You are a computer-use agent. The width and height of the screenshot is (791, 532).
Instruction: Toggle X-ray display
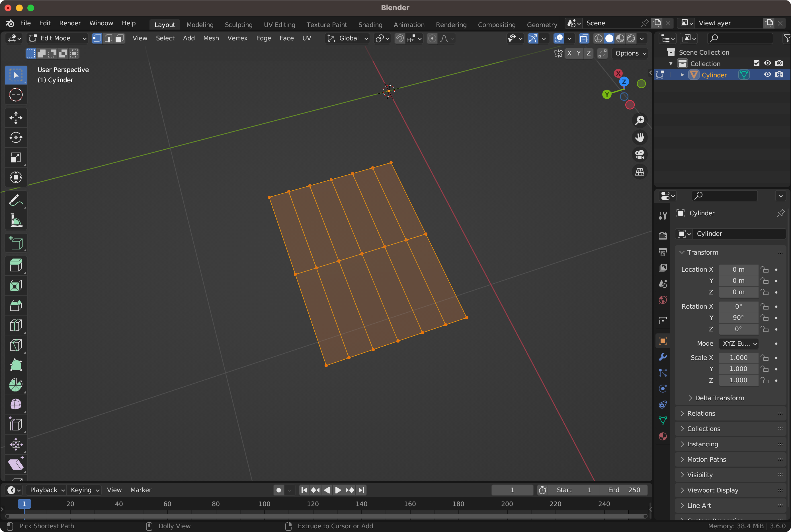tap(584, 38)
